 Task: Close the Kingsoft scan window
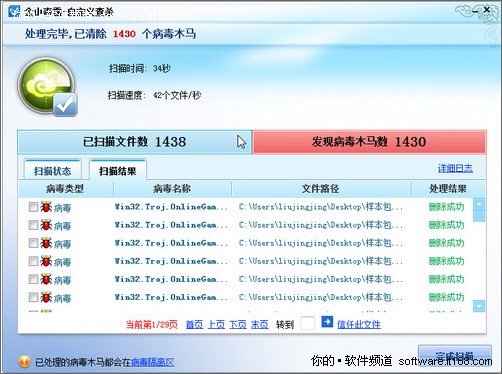click(x=487, y=10)
